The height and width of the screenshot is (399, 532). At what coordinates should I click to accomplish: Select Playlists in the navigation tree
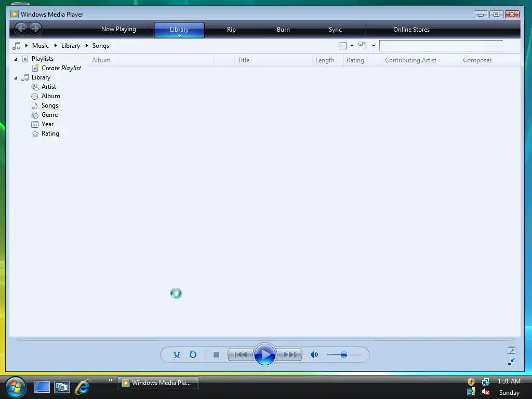(x=43, y=59)
